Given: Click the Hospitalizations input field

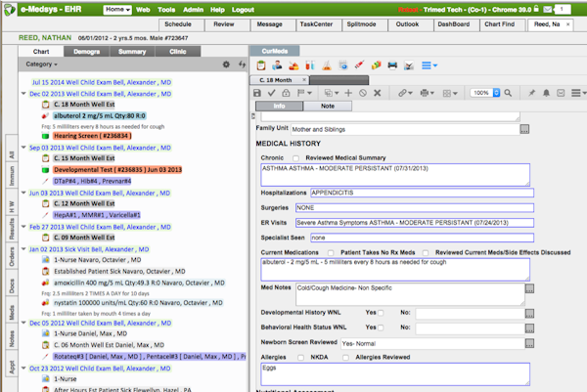Looking at the screenshot, I should click(x=422, y=193).
